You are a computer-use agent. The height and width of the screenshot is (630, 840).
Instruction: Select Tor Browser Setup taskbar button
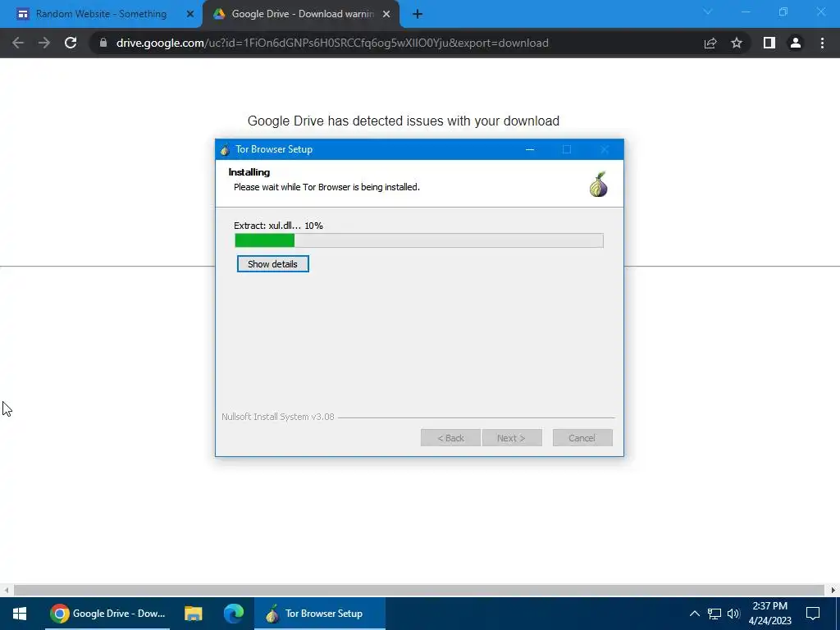(x=319, y=614)
